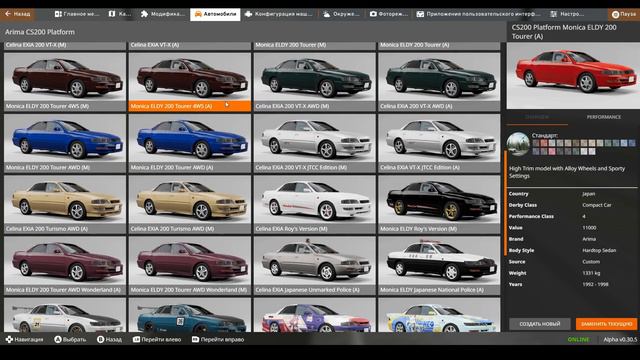This screenshot has width=640, height=360.
Task: Open the Модификации tab
Action: pos(162,14)
